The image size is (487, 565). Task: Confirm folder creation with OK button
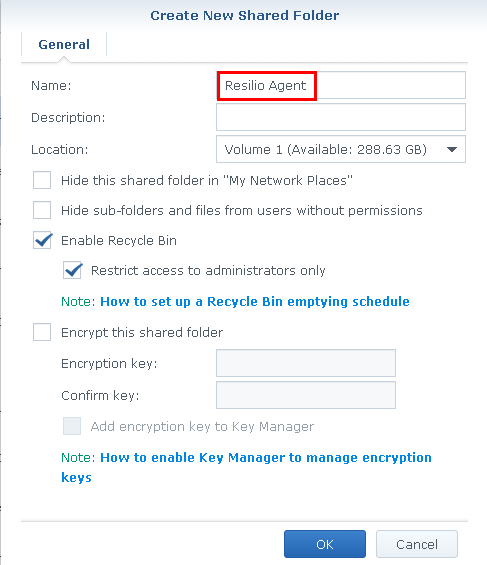[x=325, y=544]
